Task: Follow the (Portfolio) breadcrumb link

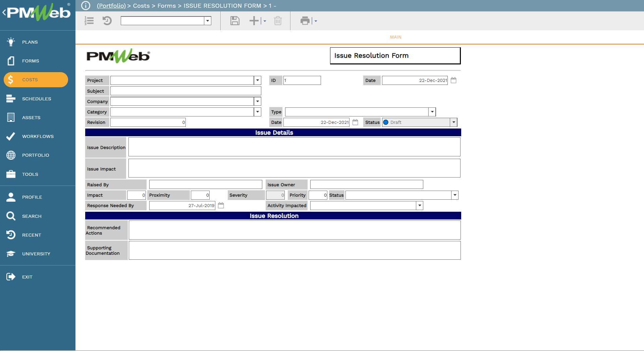Action: [111, 6]
